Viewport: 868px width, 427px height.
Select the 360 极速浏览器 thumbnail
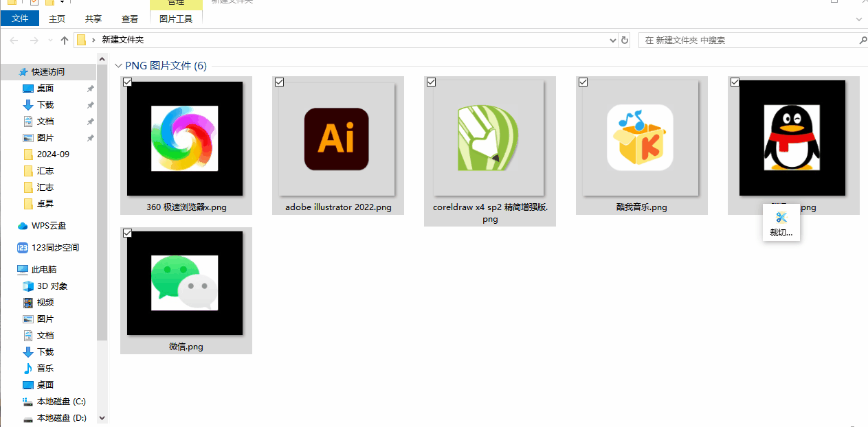(x=185, y=139)
